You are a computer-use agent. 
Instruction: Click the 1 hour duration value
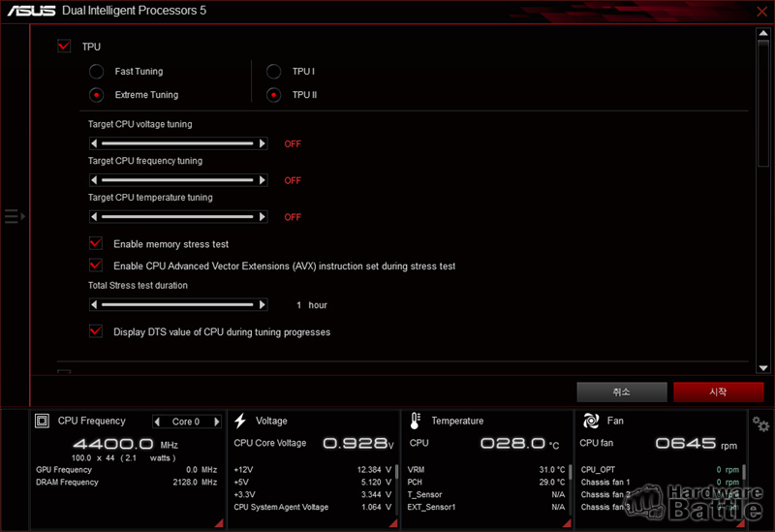[312, 305]
